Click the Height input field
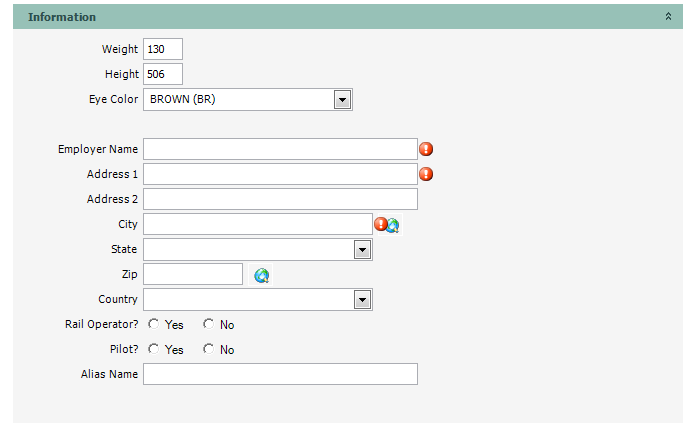This screenshot has height=431, width=687. (x=163, y=74)
